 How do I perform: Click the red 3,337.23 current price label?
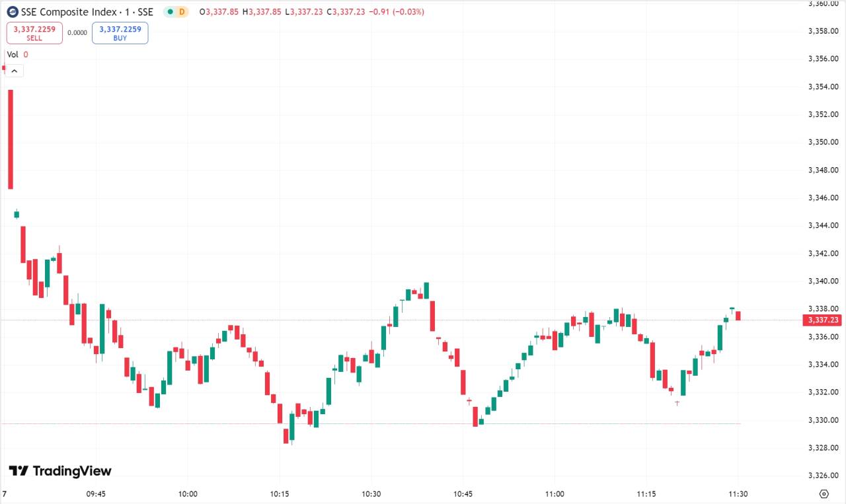822,320
